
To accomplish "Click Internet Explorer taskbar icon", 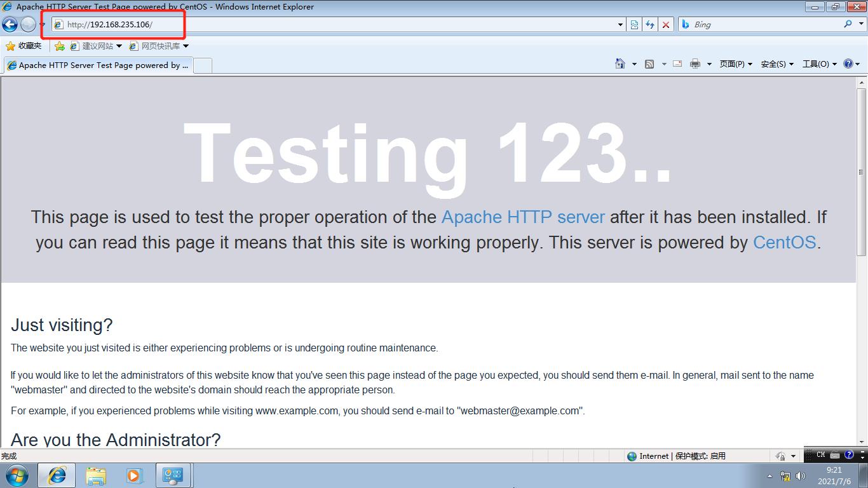I will pos(57,475).
